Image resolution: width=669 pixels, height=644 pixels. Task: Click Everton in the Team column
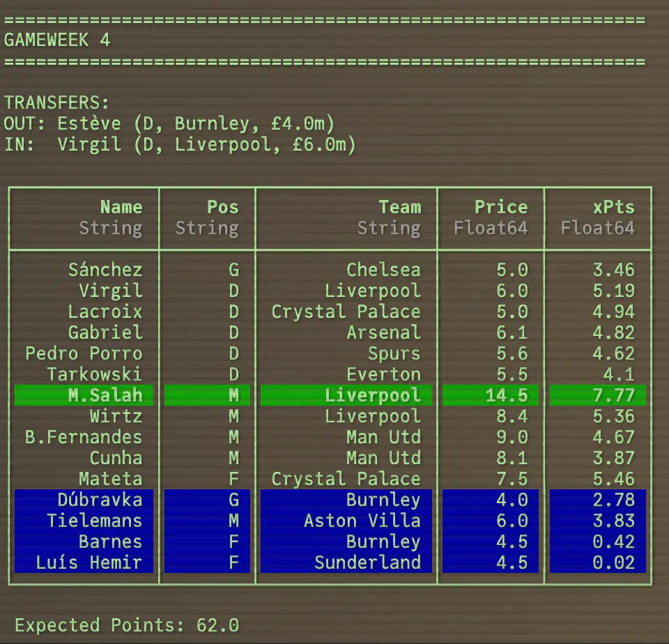pyautogui.click(x=383, y=374)
